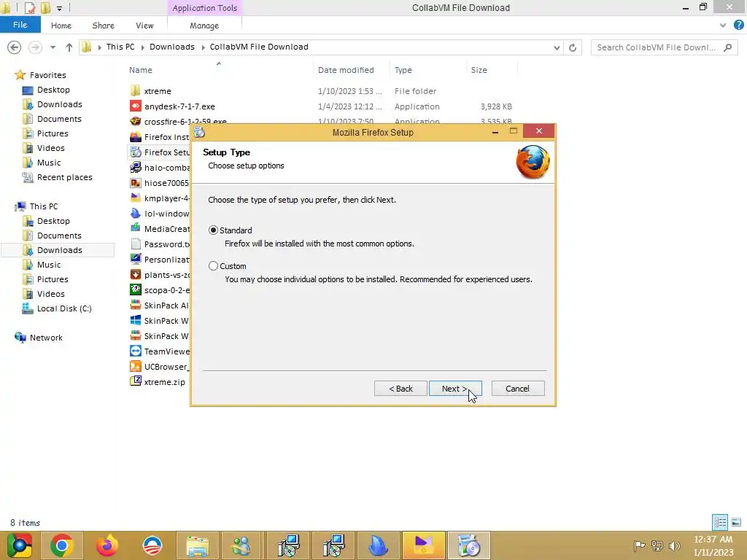The height and width of the screenshot is (560, 747).
Task: Select the halo-combat file icon
Action: click(135, 168)
